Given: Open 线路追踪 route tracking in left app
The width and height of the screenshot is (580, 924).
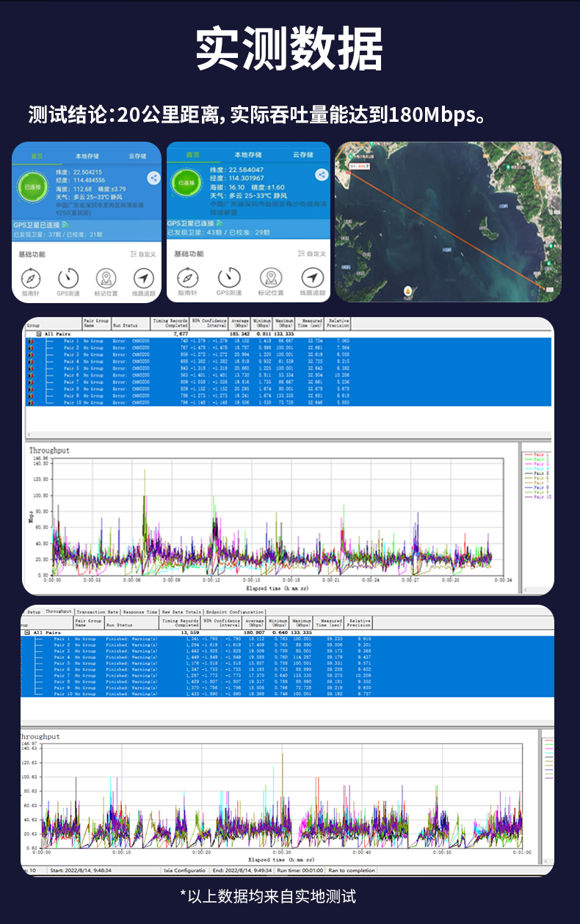Looking at the screenshot, I should click(x=144, y=279).
